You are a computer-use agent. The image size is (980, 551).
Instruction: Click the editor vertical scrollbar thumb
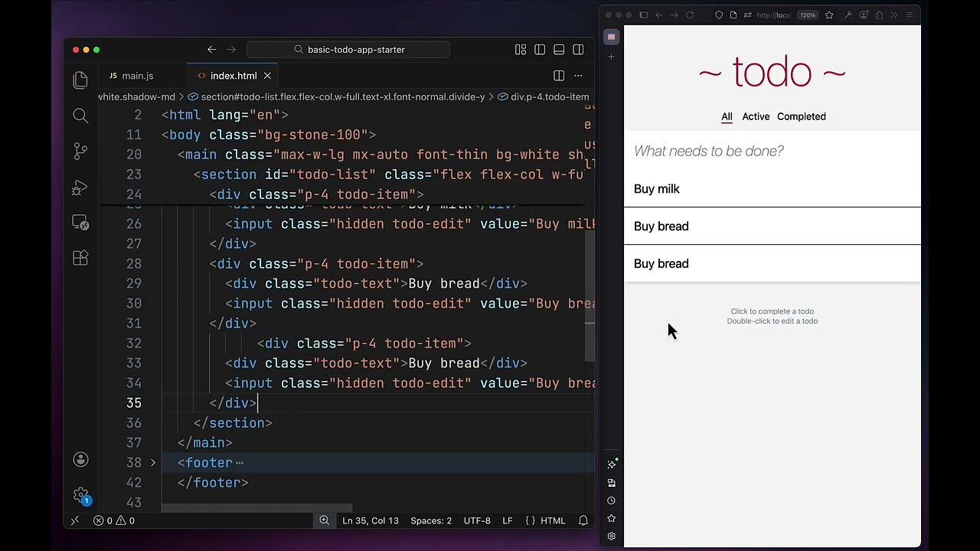(590, 295)
